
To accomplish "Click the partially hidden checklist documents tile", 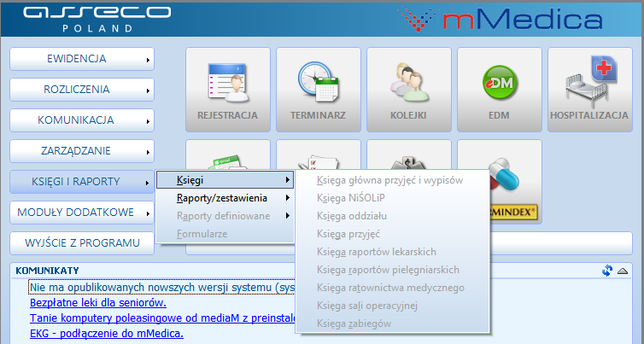I will tap(319, 155).
